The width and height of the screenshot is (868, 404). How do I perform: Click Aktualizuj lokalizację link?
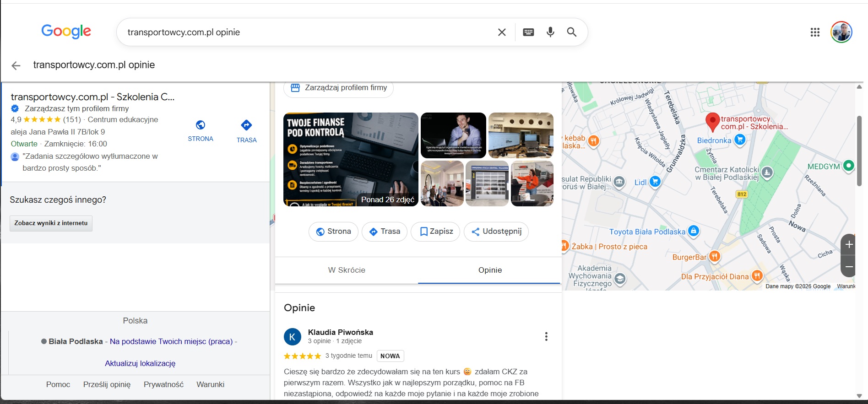[x=140, y=363]
